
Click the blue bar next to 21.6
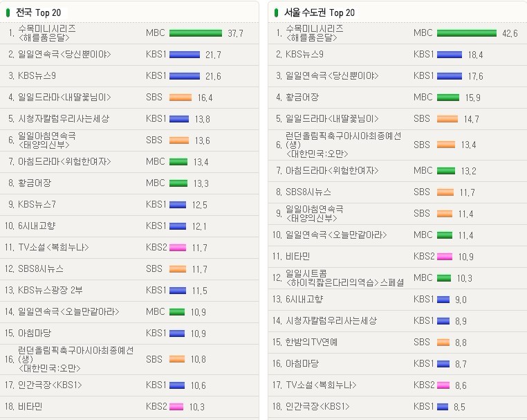[185, 76]
